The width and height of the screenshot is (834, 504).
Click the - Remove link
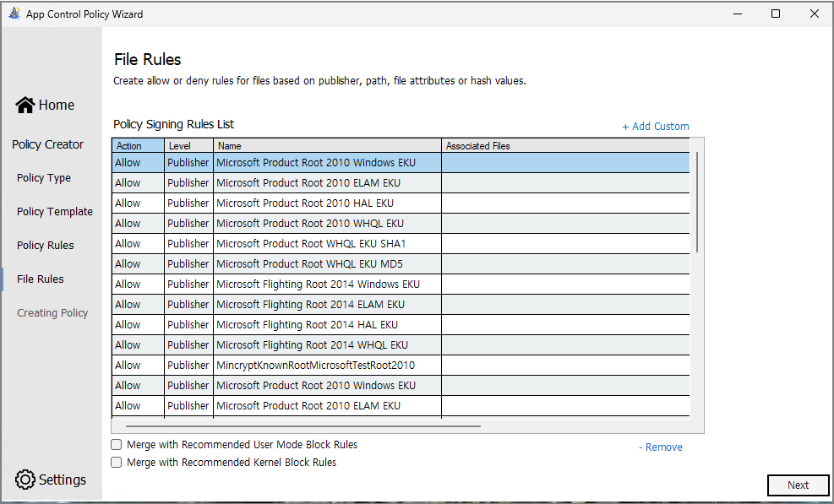click(661, 447)
